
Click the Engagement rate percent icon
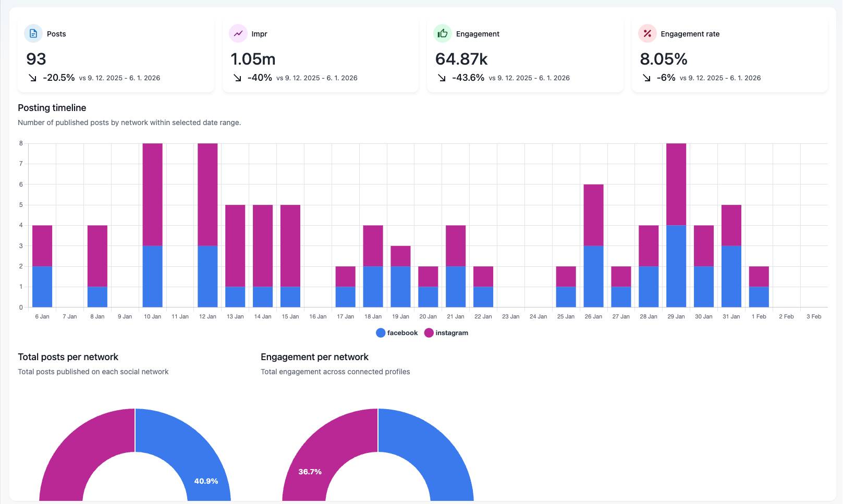click(647, 33)
